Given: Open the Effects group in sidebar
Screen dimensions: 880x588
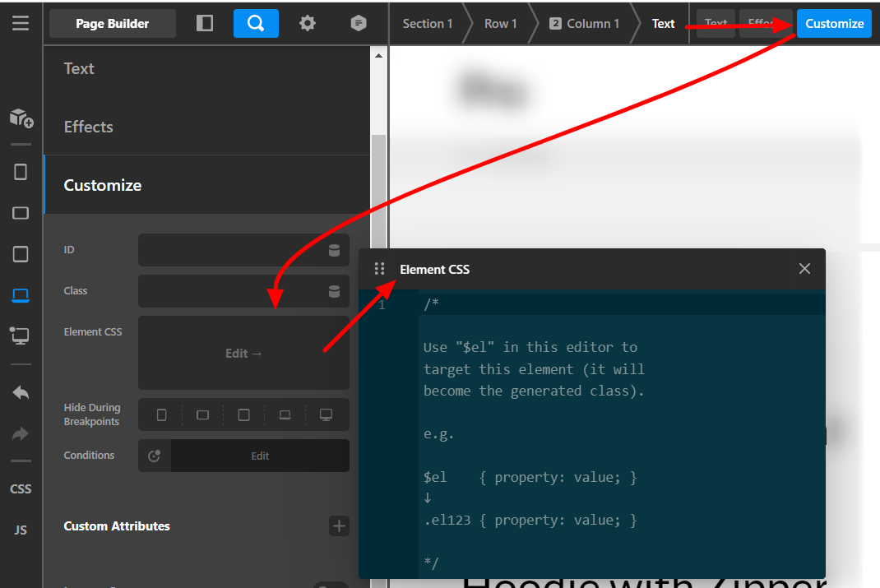Looking at the screenshot, I should tap(206, 127).
